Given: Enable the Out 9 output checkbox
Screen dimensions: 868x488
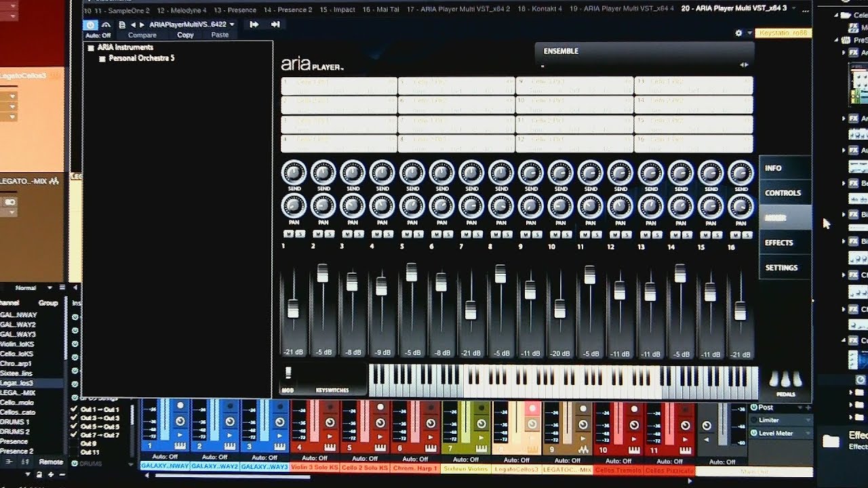Looking at the screenshot, I should (75, 443).
